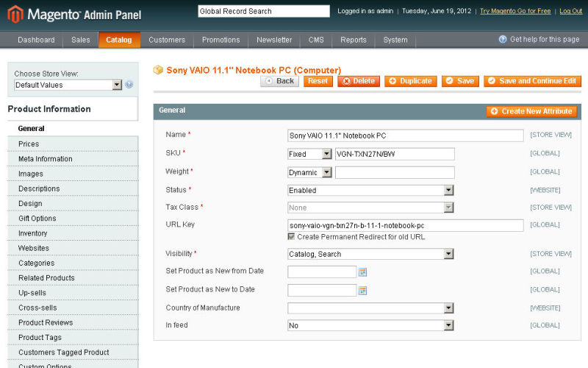Open the SKU Fixed type dropdown
This screenshot has width=588, height=368.
tap(309, 154)
